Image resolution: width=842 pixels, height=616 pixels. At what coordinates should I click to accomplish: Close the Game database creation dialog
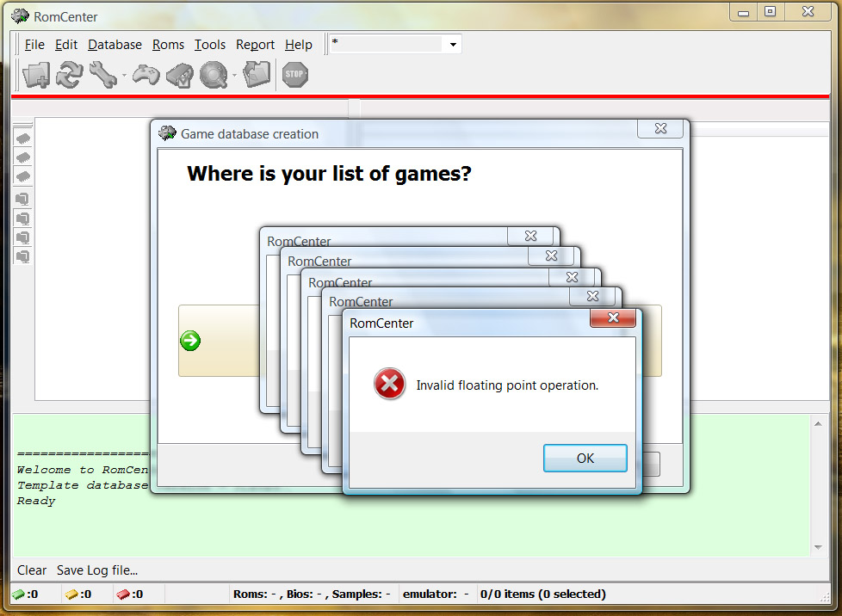coord(660,128)
